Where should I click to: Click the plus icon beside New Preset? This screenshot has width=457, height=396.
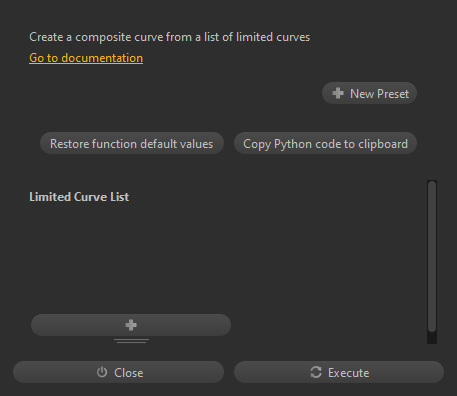tap(338, 93)
